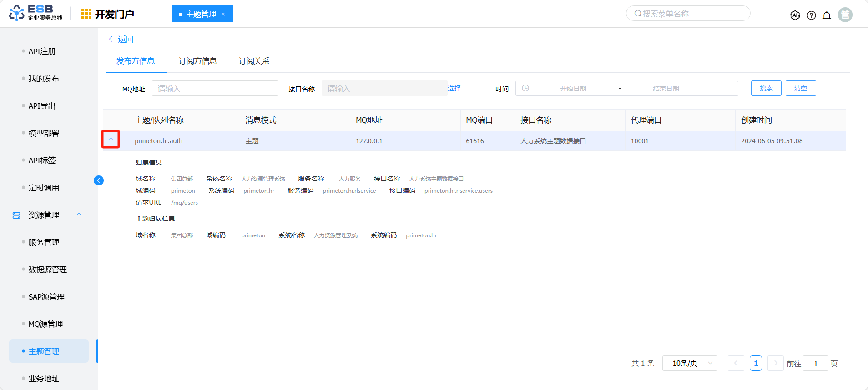Open the 10条/页 page size dropdown

click(x=689, y=363)
